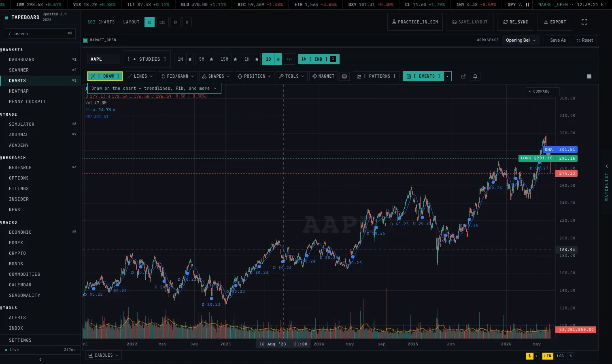This screenshot has width=612, height=364.
Task: Click the alert bell icon in toolbar
Action: click(475, 76)
